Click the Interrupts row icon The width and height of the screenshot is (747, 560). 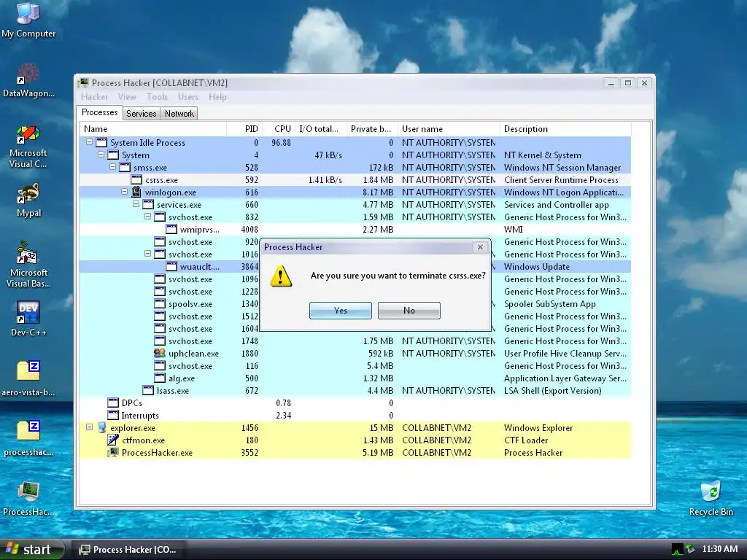coord(113,415)
